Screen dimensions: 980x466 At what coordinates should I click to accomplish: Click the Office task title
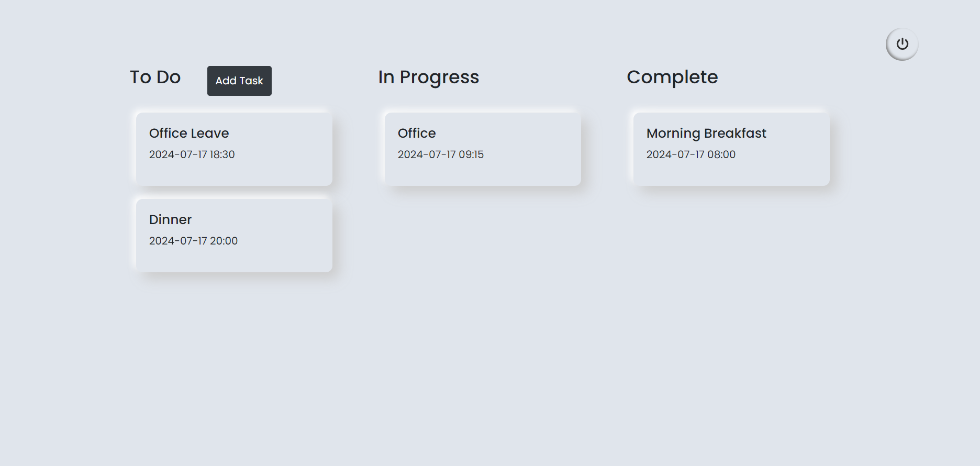click(416, 133)
